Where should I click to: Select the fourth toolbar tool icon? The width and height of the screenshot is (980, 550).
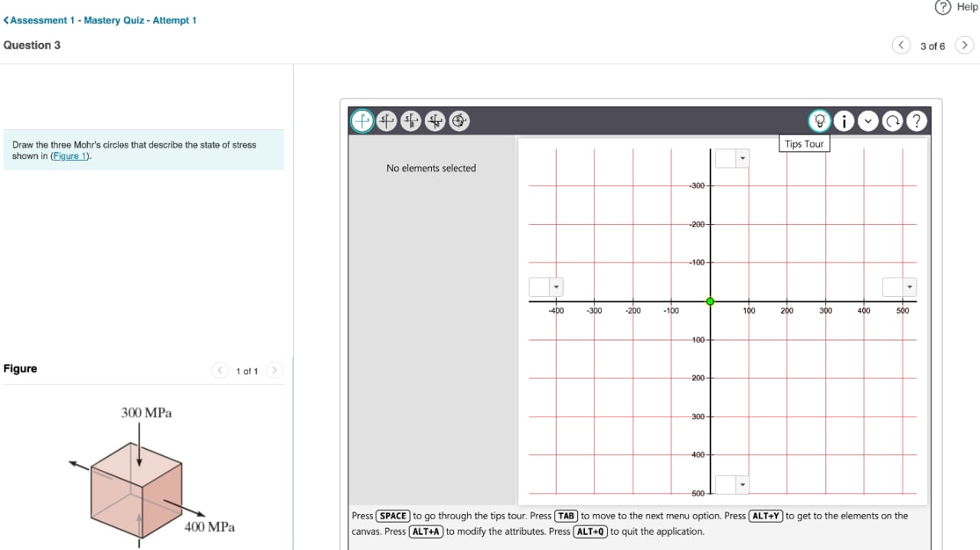coord(435,121)
